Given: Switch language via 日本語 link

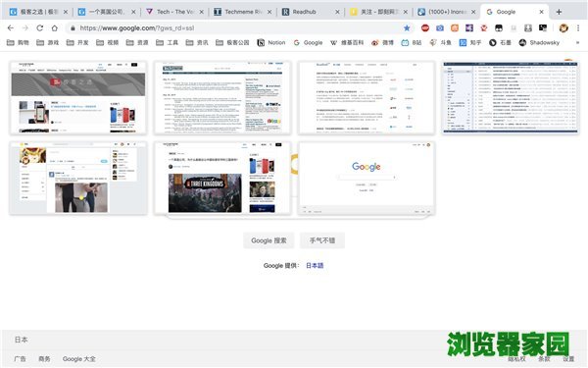Looking at the screenshot, I should (x=315, y=266).
